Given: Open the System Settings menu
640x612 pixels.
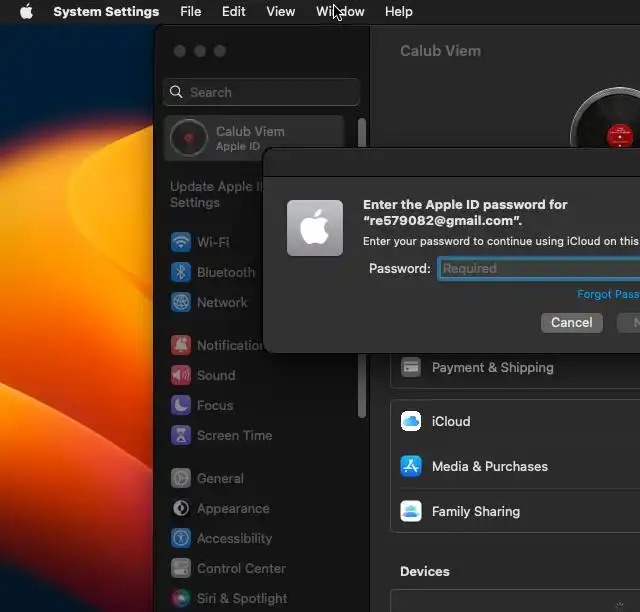Looking at the screenshot, I should 106,11.
